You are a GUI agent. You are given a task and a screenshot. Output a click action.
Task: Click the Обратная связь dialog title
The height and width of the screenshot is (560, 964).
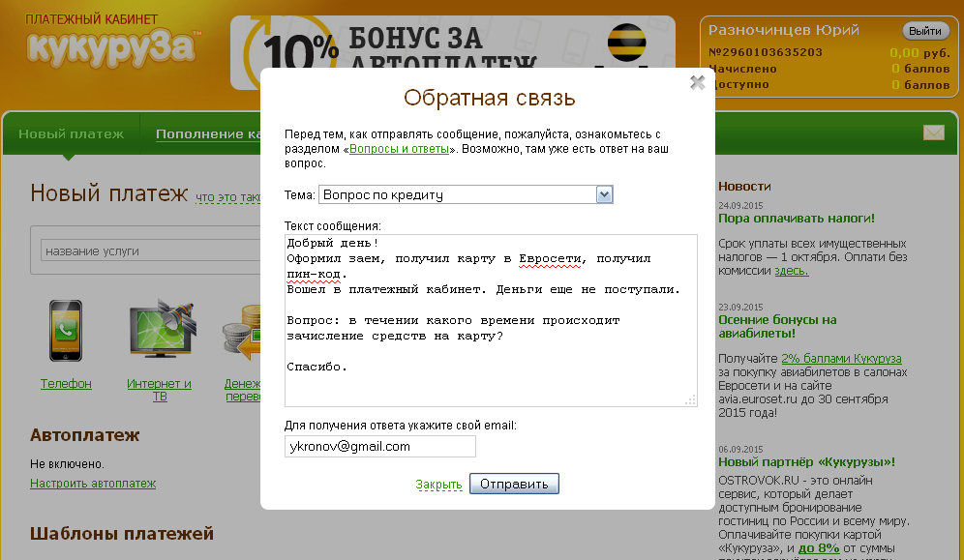[490, 98]
